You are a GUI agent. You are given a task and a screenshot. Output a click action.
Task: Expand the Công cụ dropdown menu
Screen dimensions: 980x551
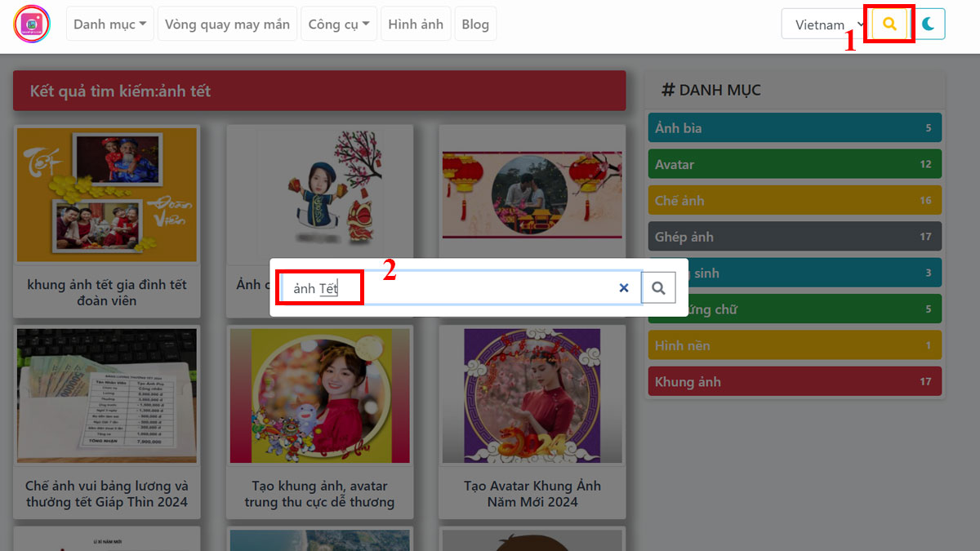(339, 24)
